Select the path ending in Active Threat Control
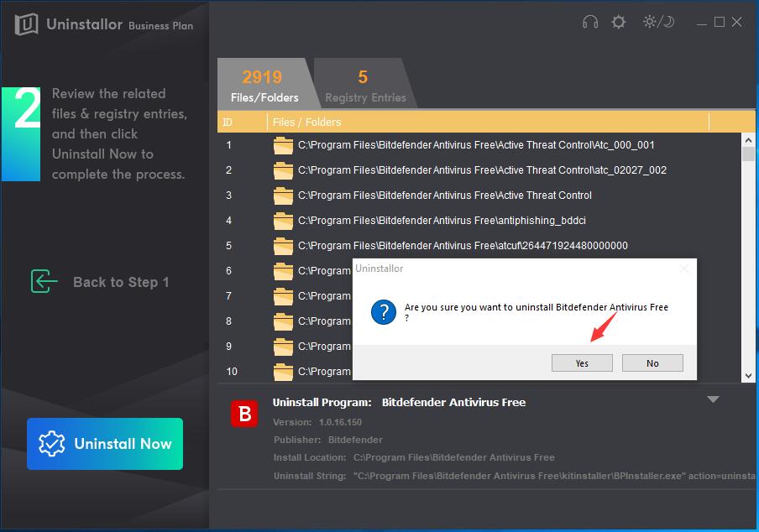This screenshot has height=532, width=759. click(x=445, y=196)
